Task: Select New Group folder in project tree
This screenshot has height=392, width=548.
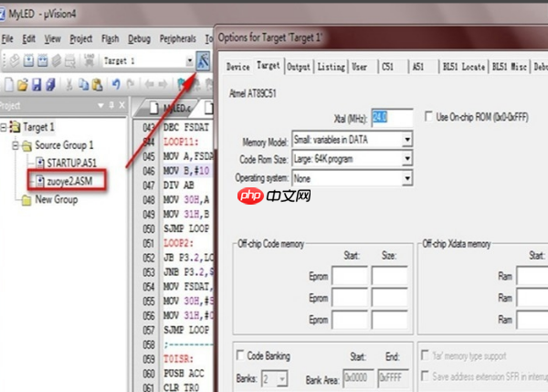Action: point(57,200)
